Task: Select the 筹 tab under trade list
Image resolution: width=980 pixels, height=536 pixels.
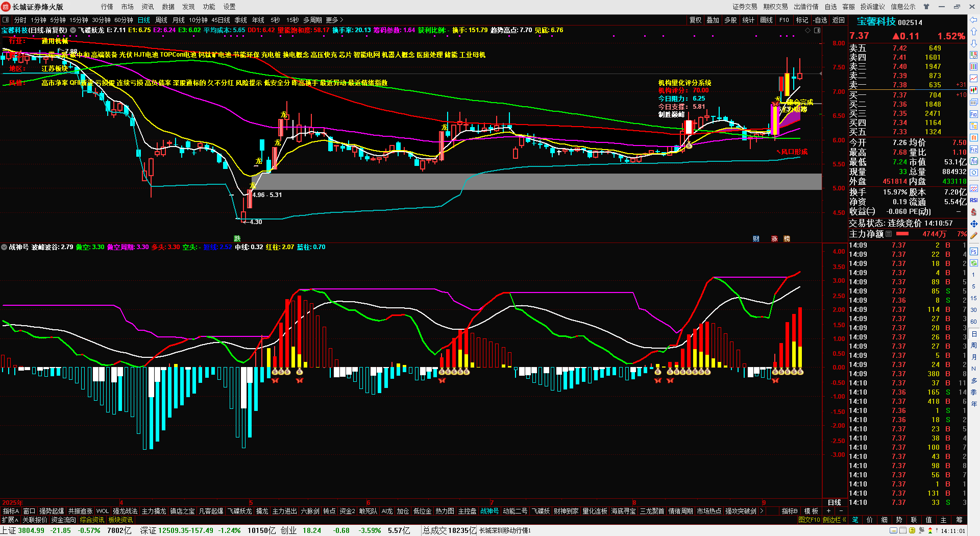Action: pyautogui.click(x=959, y=520)
